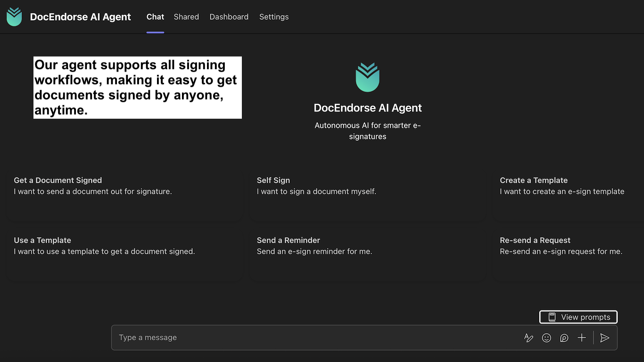The height and width of the screenshot is (362, 644).
Task: Select the Use a Template option
Action: pos(124,255)
